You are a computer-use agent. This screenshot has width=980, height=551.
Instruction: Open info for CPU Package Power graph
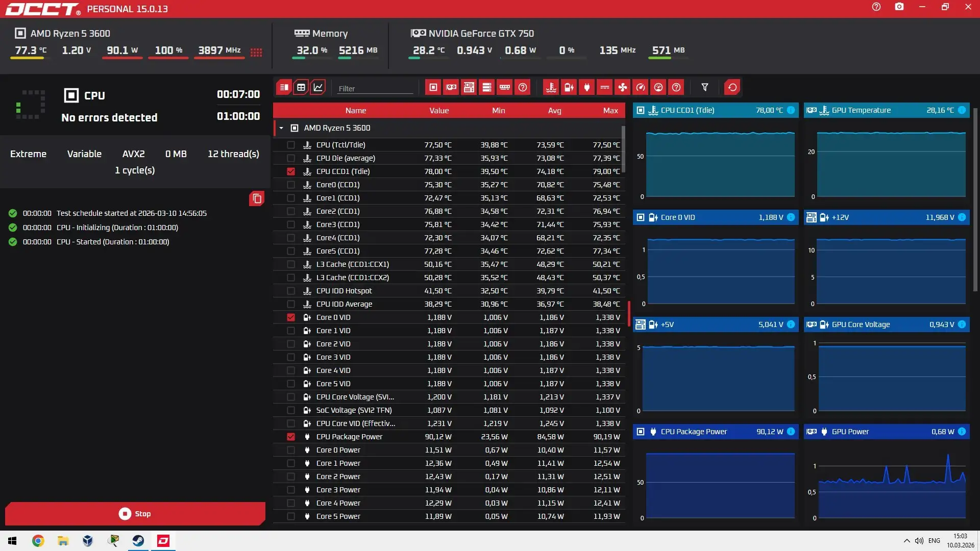pos(791,432)
